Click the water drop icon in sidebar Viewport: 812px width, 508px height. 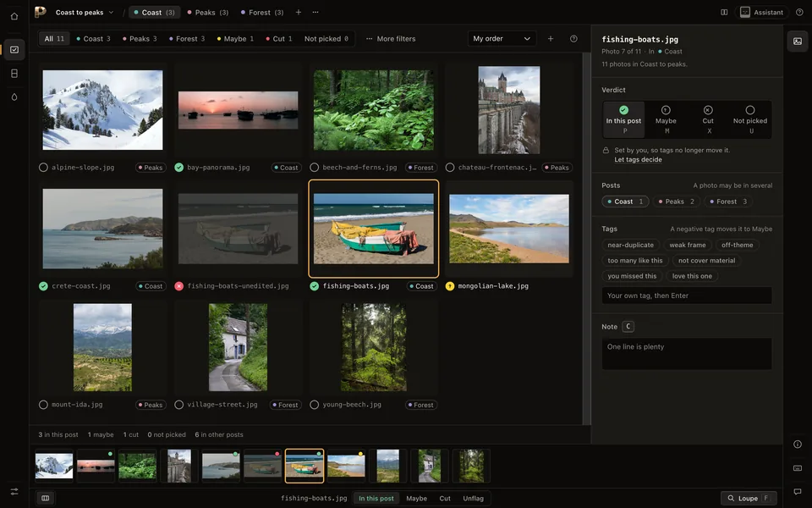pos(14,97)
